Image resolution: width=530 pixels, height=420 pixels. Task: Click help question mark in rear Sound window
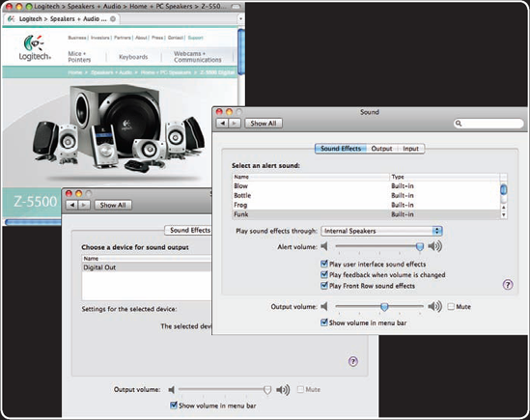353,361
